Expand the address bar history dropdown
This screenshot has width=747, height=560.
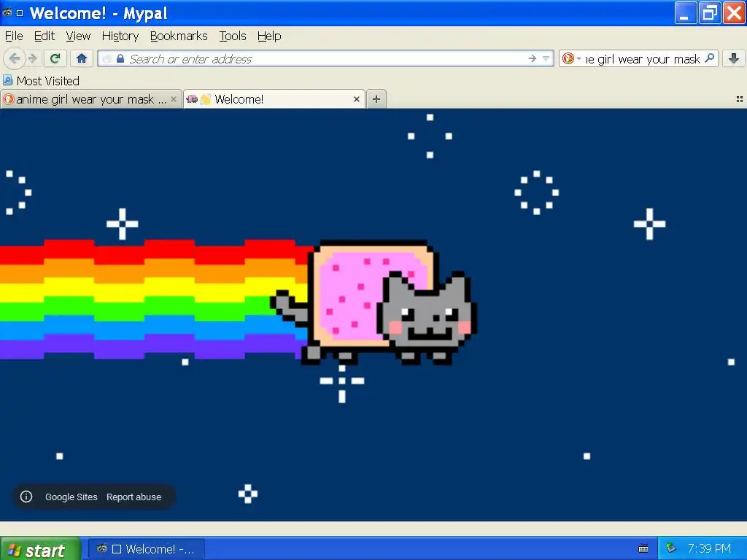pyautogui.click(x=546, y=58)
